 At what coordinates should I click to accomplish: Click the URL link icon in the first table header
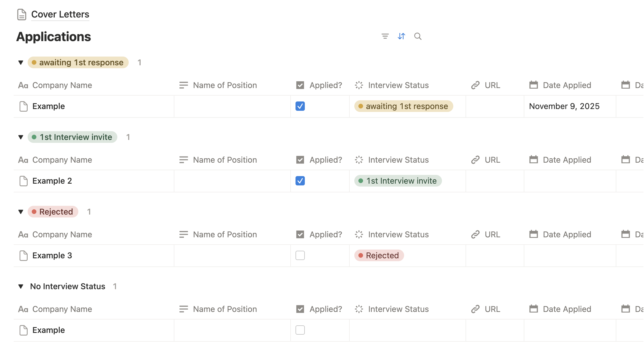(x=475, y=85)
